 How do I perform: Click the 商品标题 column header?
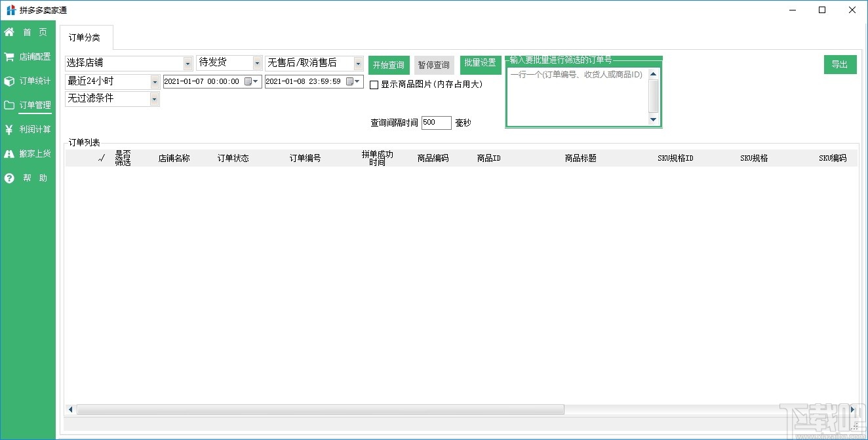tap(581, 158)
